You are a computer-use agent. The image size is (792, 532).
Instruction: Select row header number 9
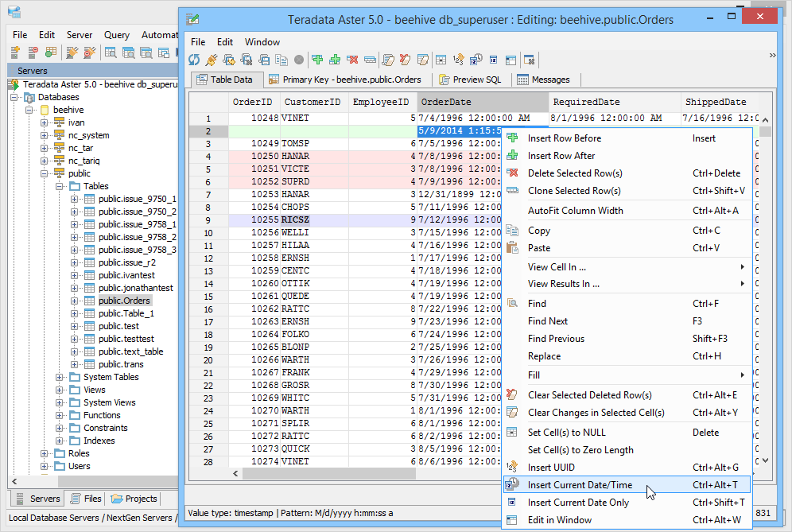click(208, 220)
